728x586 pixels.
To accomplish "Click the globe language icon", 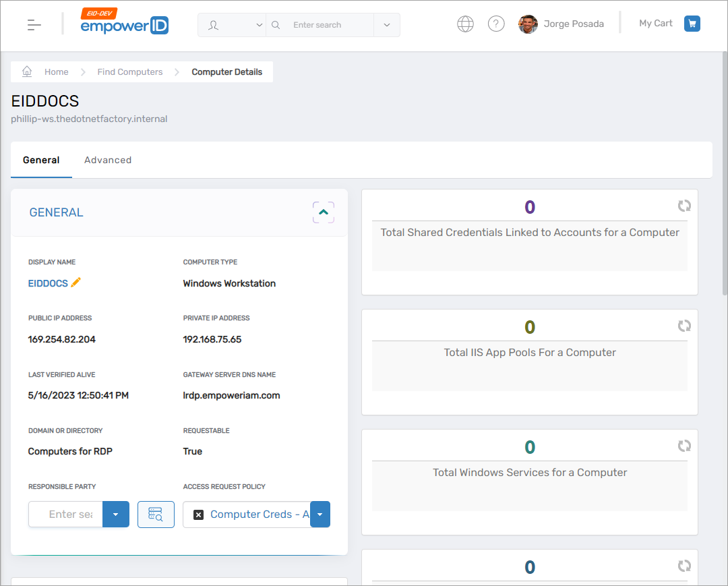I will [465, 24].
